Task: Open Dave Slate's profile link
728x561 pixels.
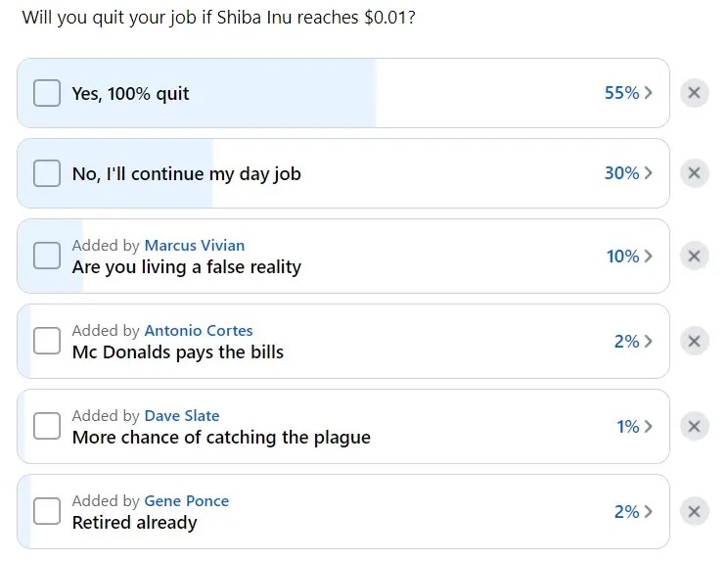Action: pyautogui.click(x=182, y=416)
